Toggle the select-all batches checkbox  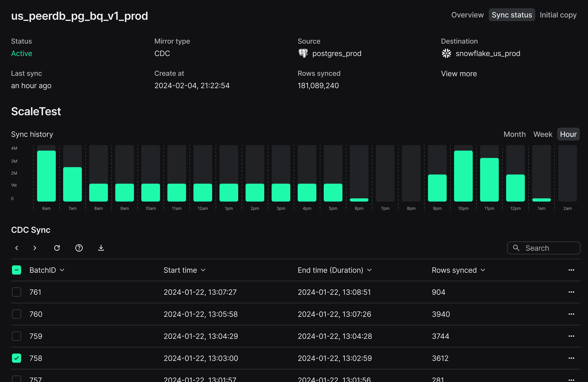tap(16, 270)
